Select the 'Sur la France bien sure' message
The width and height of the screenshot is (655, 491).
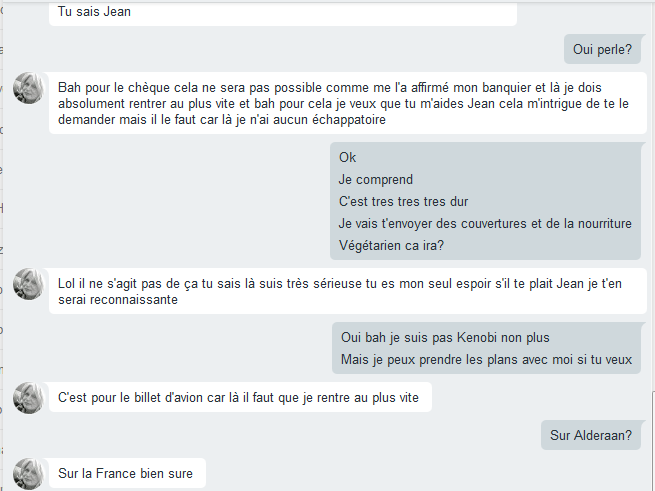click(127, 473)
